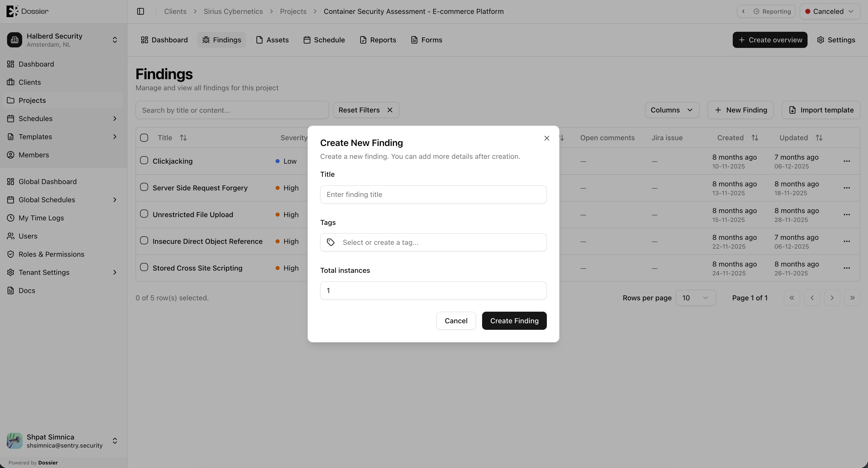Click the Import template button
This screenshot has width=868, height=468.
tap(821, 110)
